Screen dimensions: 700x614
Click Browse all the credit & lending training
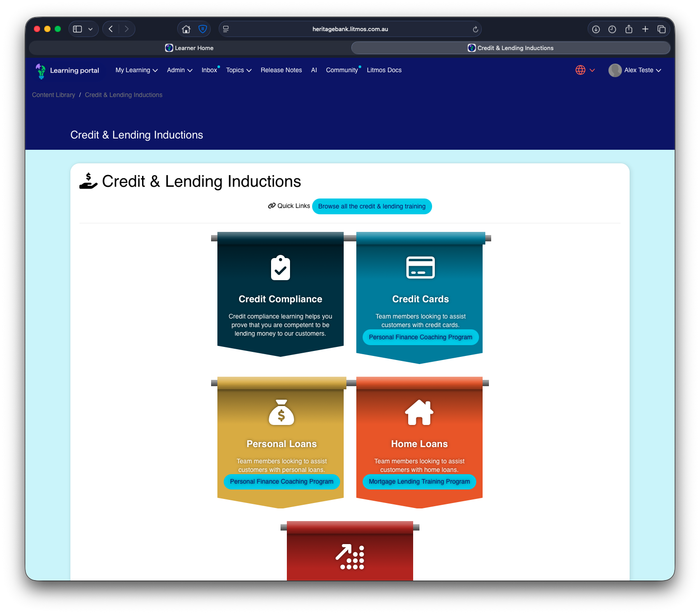pyautogui.click(x=372, y=206)
